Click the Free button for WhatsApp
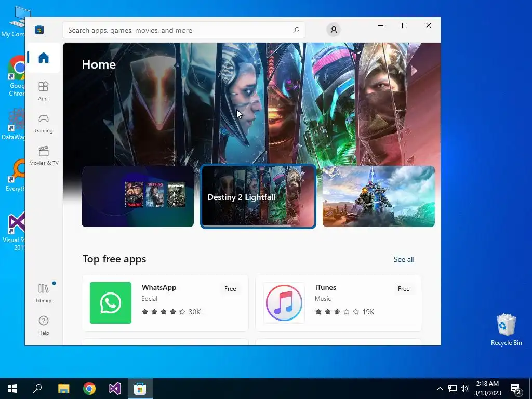 pyautogui.click(x=230, y=289)
